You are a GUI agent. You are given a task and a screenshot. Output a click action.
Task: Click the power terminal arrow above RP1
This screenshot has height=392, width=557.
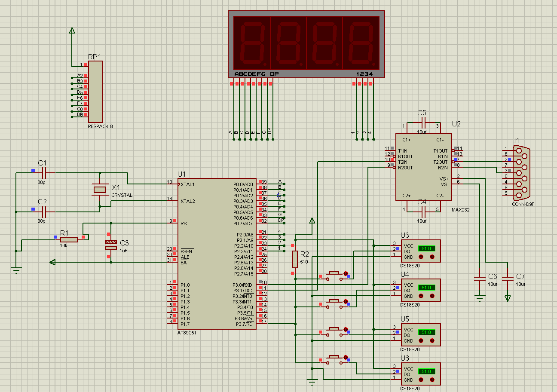[x=72, y=31]
